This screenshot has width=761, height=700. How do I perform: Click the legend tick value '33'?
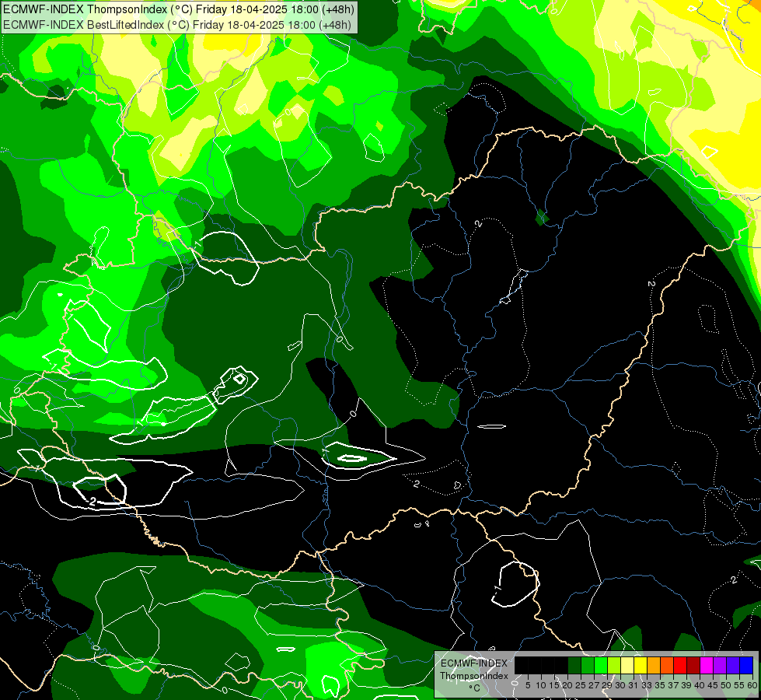[647, 685]
